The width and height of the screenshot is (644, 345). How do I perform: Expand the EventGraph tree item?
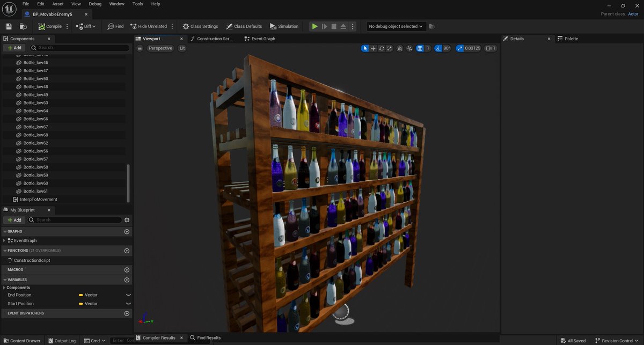tap(4, 240)
